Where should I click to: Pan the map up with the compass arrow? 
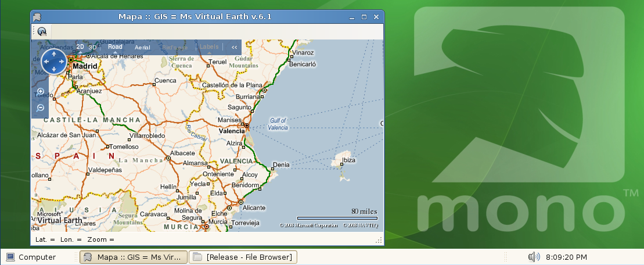tap(54, 54)
